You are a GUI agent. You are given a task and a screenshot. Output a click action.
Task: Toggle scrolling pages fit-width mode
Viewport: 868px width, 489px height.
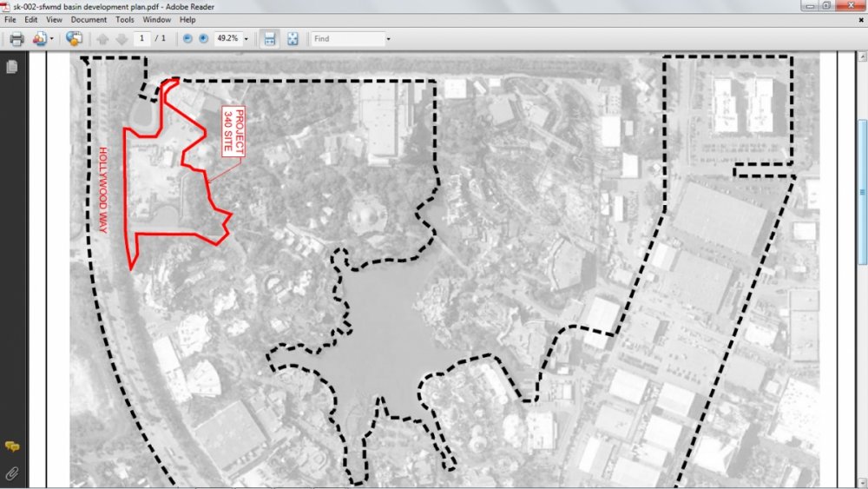(x=270, y=39)
